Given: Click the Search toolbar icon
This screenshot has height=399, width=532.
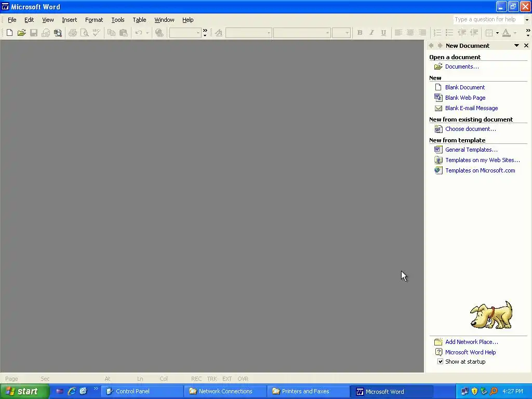Looking at the screenshot, I should click(58, 33).
